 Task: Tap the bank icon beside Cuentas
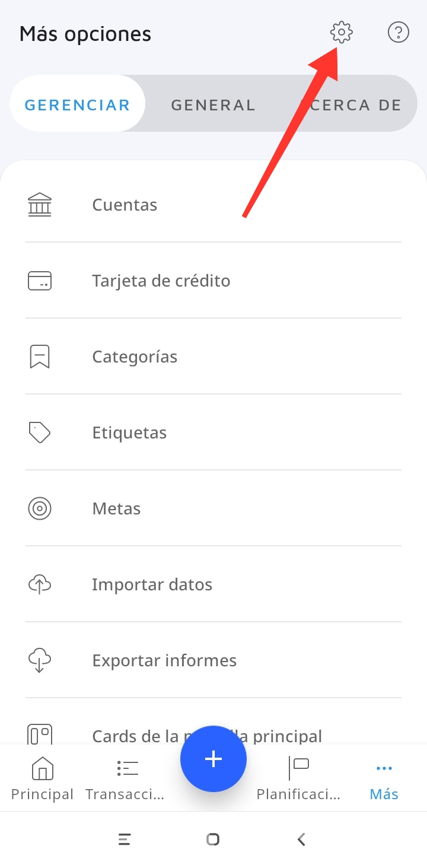40,205
